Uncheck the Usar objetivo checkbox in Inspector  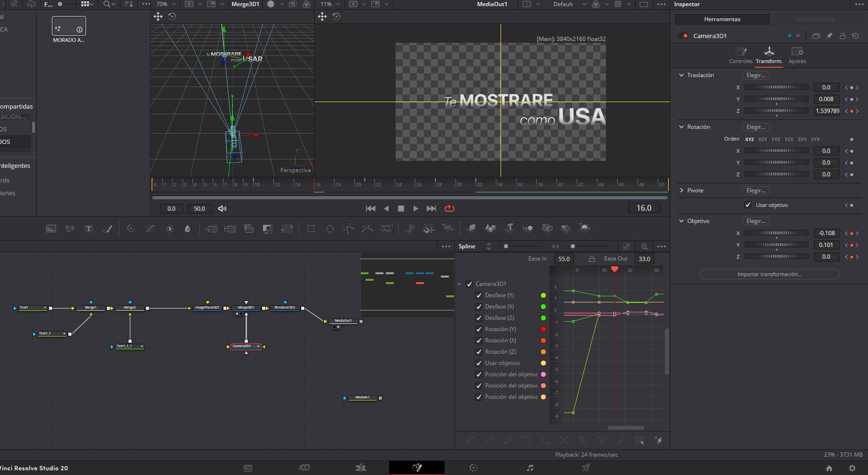coord(748,205)
